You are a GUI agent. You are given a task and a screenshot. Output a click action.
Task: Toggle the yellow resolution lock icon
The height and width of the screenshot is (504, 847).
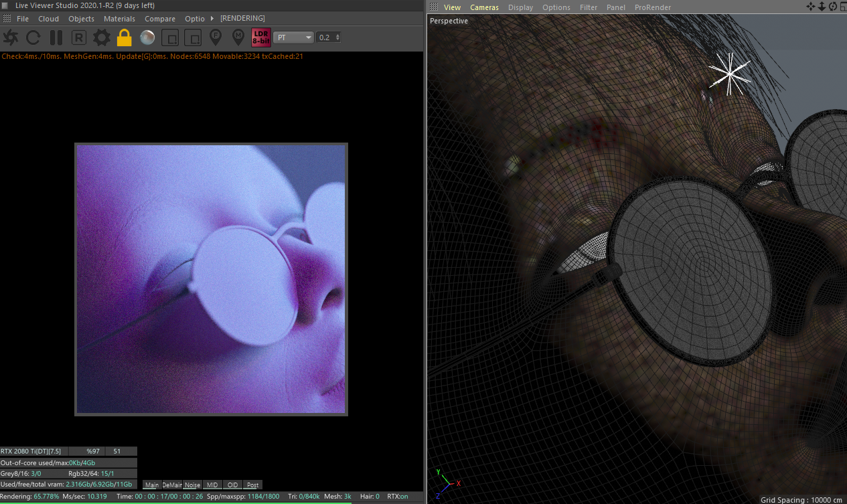pyautogui.click(x=124, y=37)
